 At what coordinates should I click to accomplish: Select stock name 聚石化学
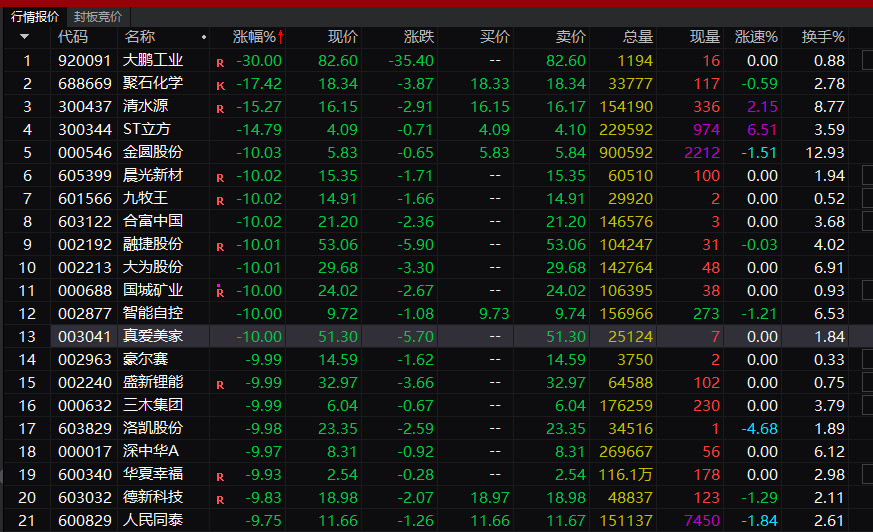click(153, 83)
